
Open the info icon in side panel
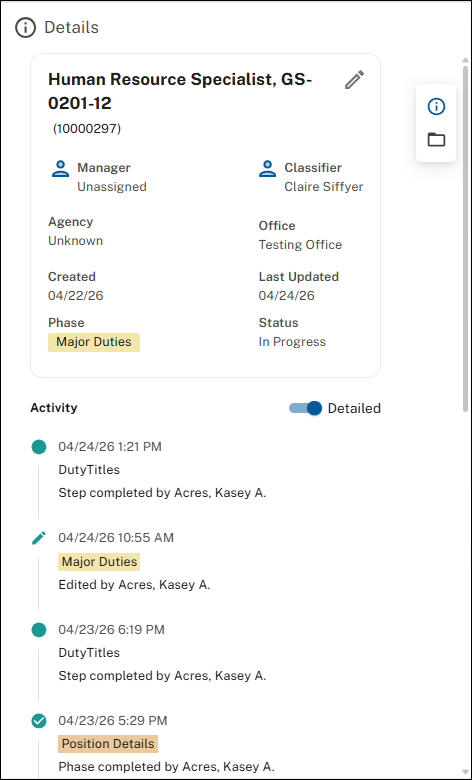[x=436, y=106]
